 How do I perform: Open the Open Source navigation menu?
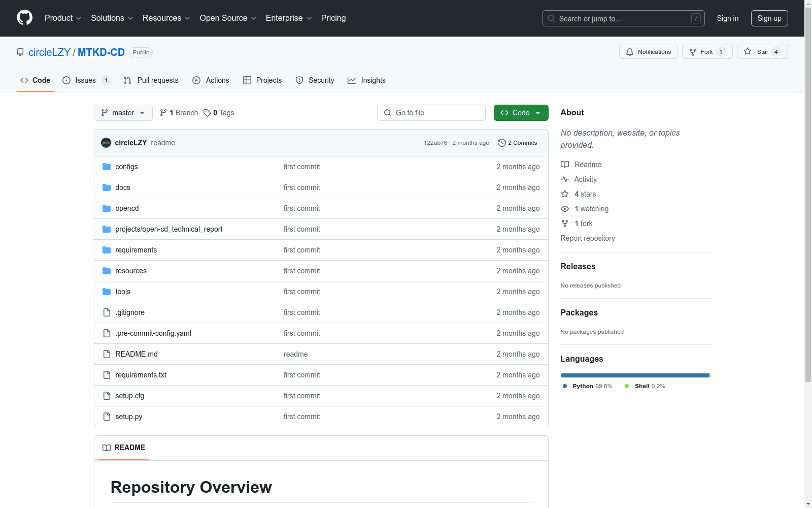coord(228,18)
